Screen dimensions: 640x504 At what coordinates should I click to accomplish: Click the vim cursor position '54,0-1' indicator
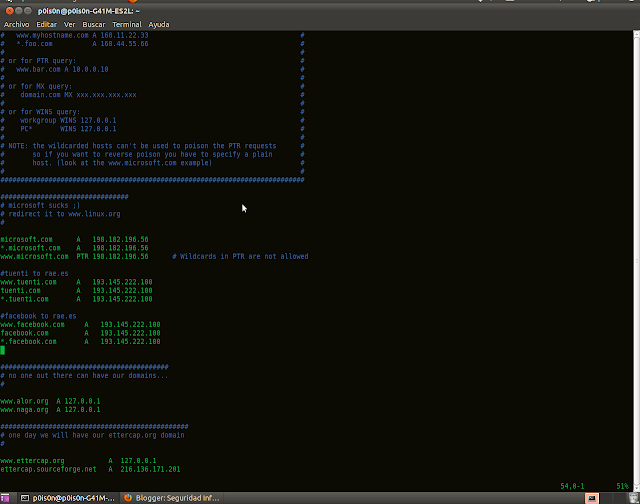tap(572, 486)
